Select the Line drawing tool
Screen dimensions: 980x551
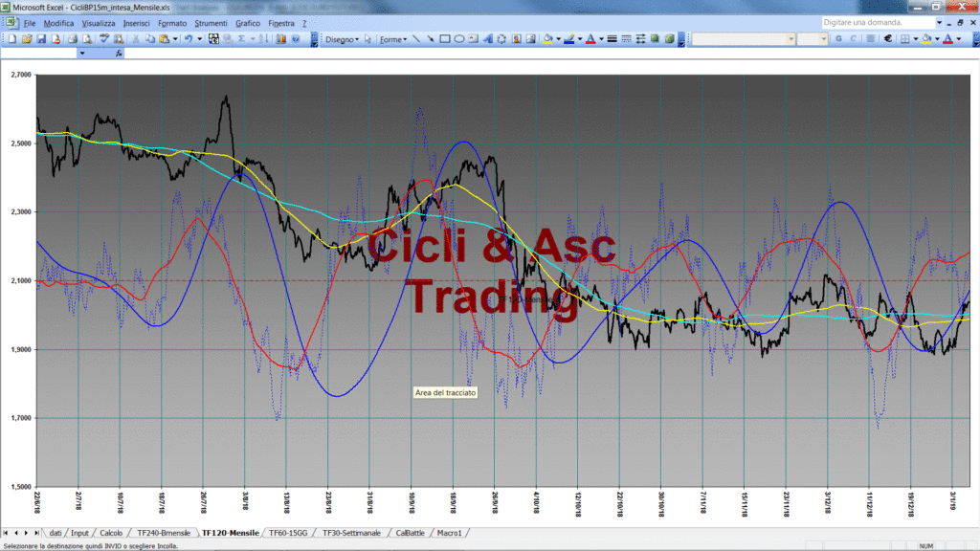(416, 38)
